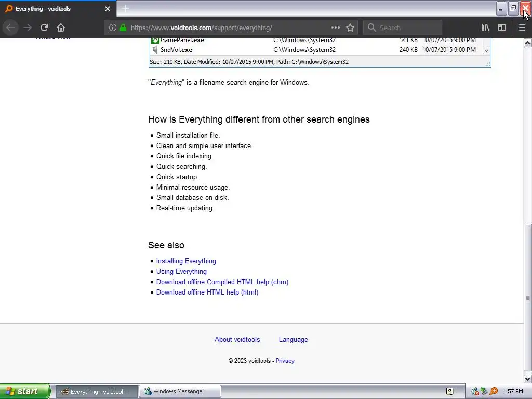Focus the Search box in toolbar
This screenshot has width=532, height=399.
pyautogui.click(x=403, y=28)
